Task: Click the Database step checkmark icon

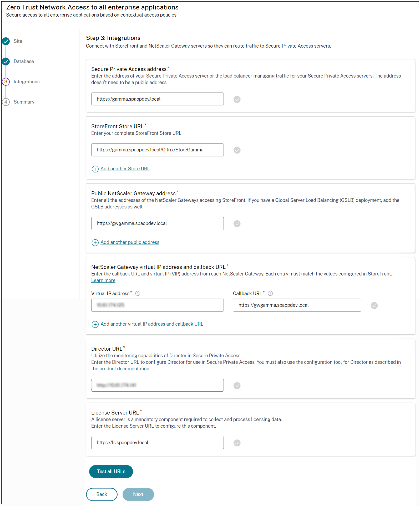Action: coord(6,62)
